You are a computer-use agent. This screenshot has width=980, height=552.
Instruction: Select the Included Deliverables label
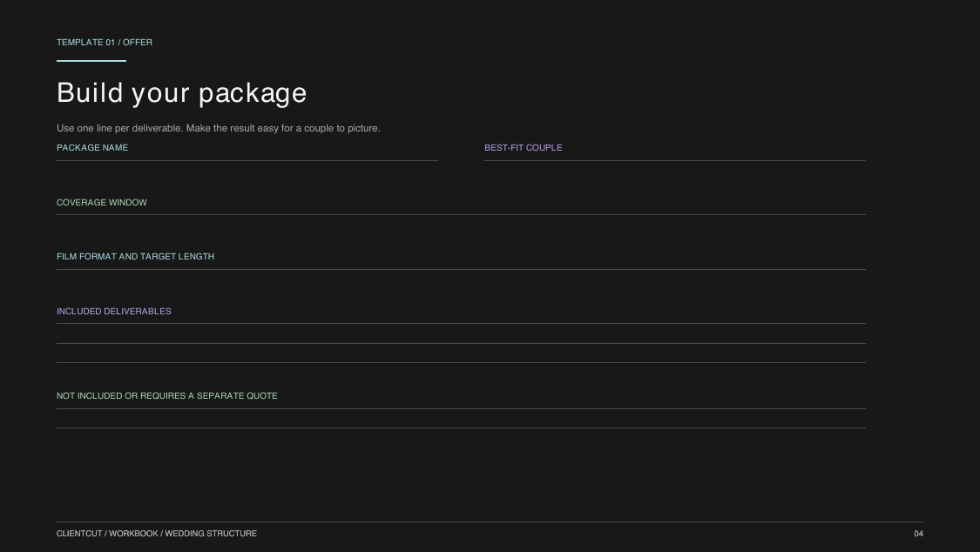point(114,312)
